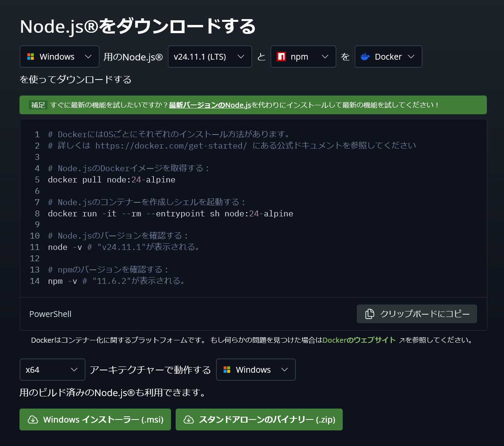504x446 pixels.
Task: Click the Windows logo icon in the OS selector
Action: click(x=30, y=56)
